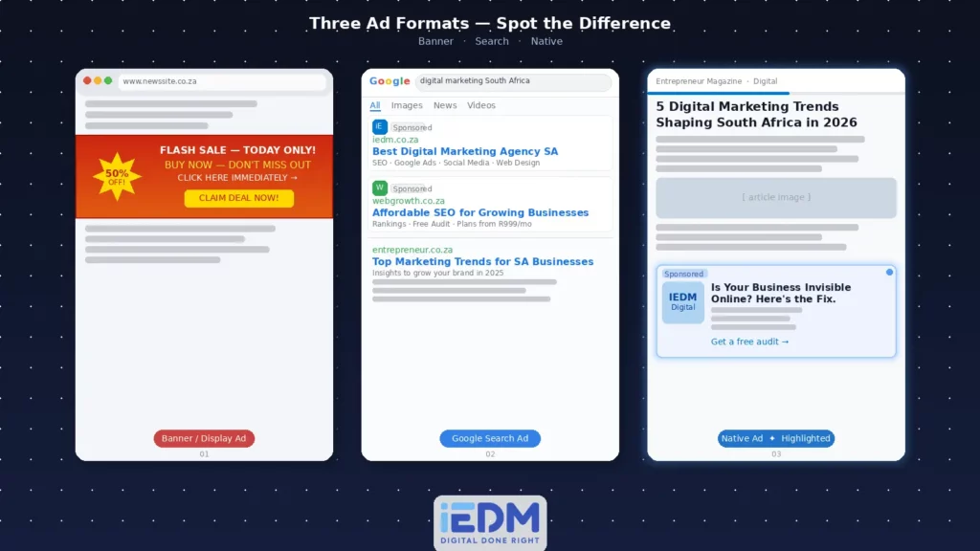
Task: Click the native ad headline Is Your Business Invisible
Action: [x=781, y=293]
